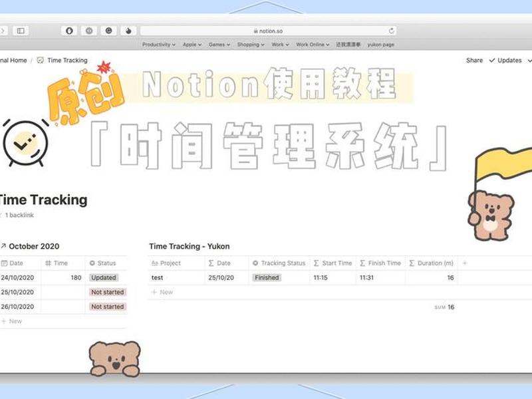Click Not started tag in 26/10/2020 row
The width and height of the screenshot is (532, 399).
(108, 307)
